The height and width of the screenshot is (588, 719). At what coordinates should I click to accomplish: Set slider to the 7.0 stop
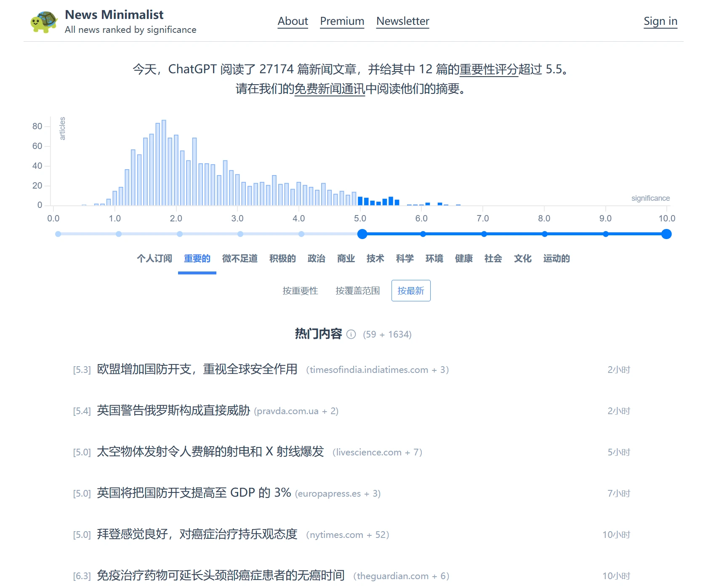[484, 234]
